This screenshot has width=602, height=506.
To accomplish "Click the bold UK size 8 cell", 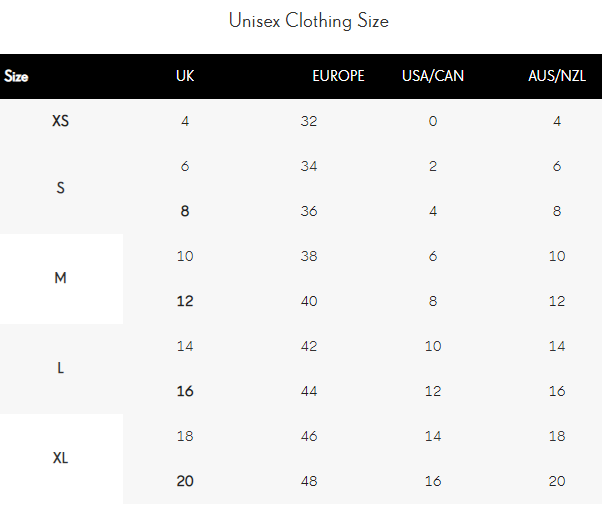I will (x=185, y=211).
